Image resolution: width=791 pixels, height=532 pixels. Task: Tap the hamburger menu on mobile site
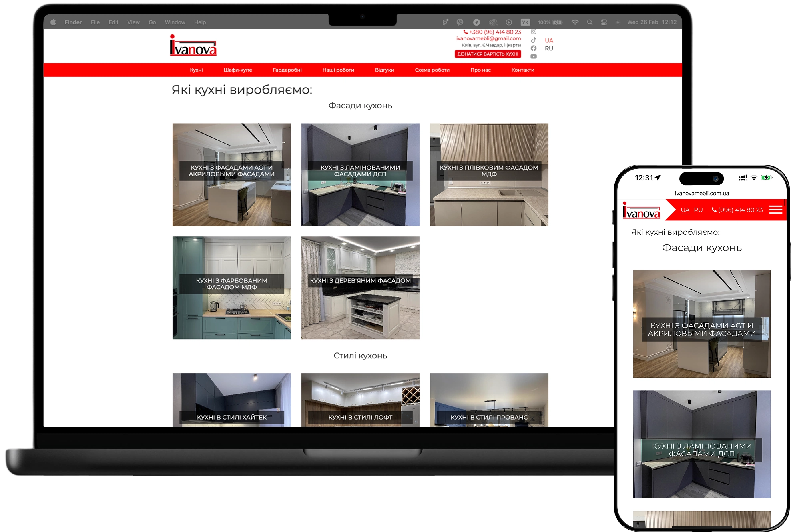pyautogui.click(x=775, y=210)
